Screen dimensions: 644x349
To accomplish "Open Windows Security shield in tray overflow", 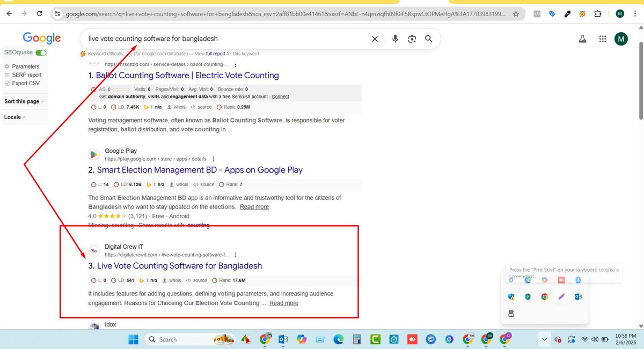I will 511,296.
